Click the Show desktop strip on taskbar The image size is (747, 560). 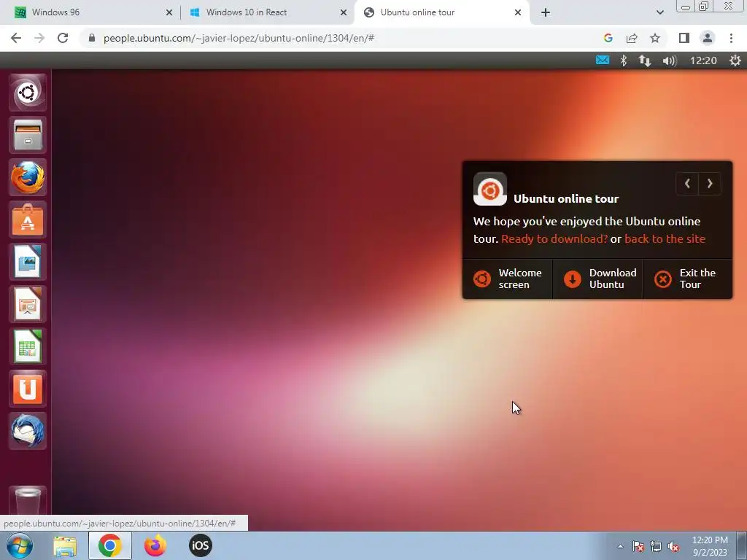[x=742, y=545]
